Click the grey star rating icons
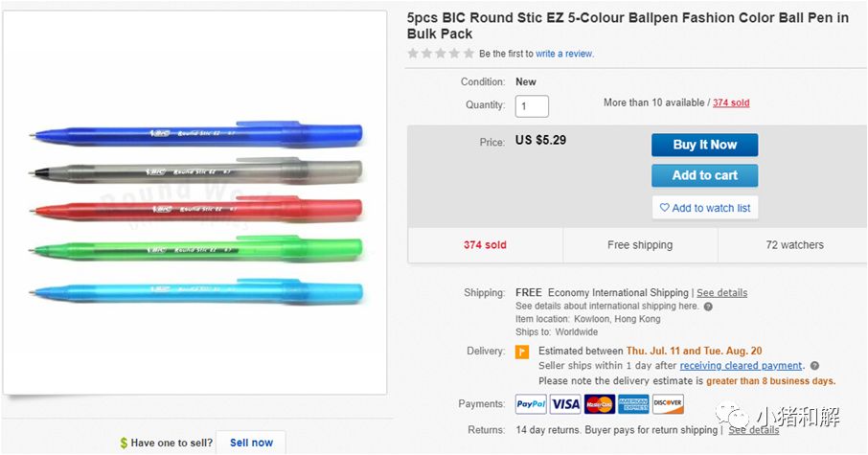 click(x=441, y=54)
